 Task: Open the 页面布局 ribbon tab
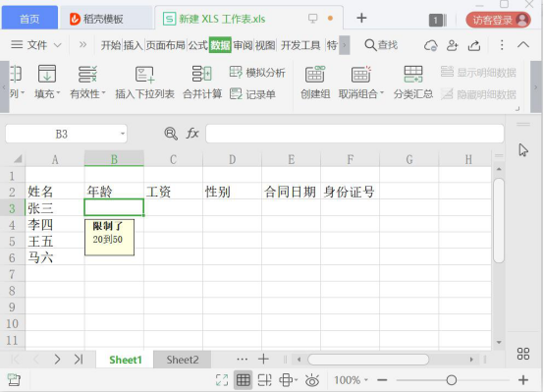click(x=165, y=45)
